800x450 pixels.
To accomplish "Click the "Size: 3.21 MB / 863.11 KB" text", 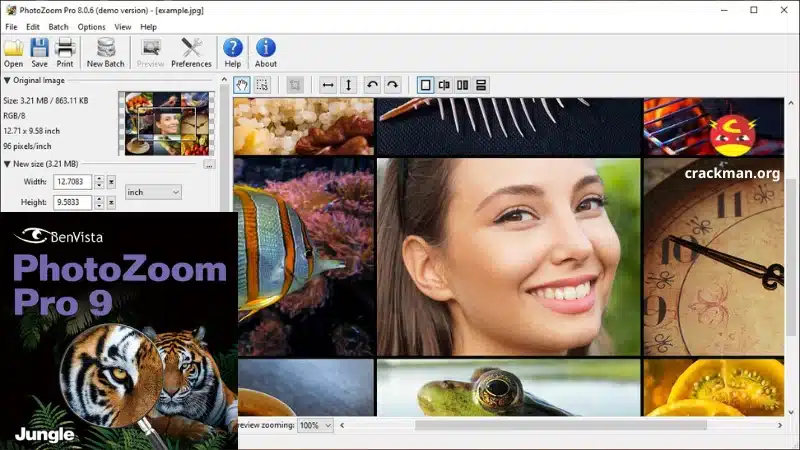I will tap(46, 101).
